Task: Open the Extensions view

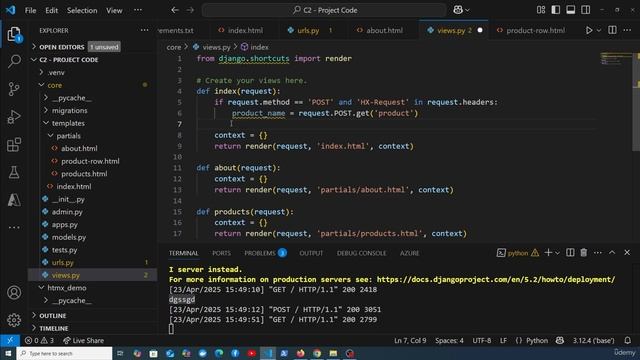Action: pos(14,144)
